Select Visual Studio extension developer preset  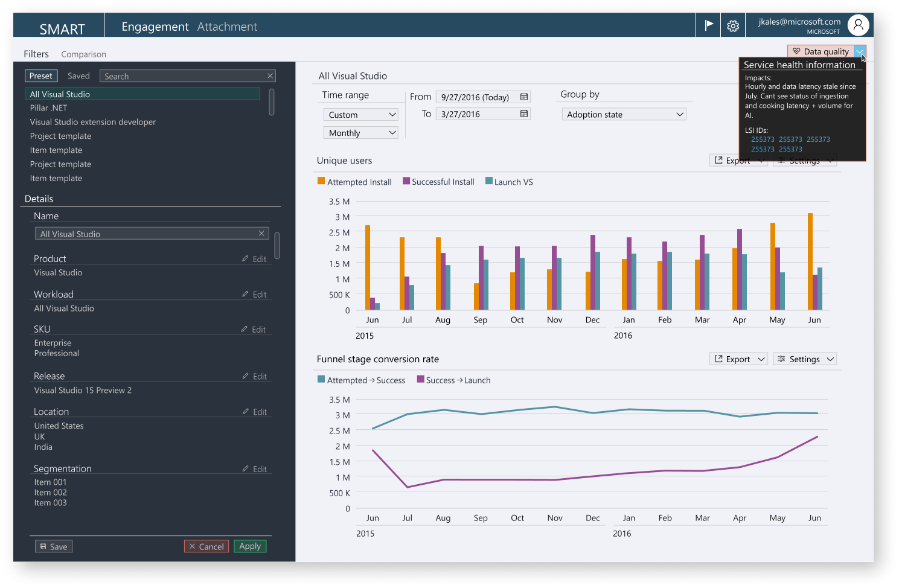pos(93,122)
